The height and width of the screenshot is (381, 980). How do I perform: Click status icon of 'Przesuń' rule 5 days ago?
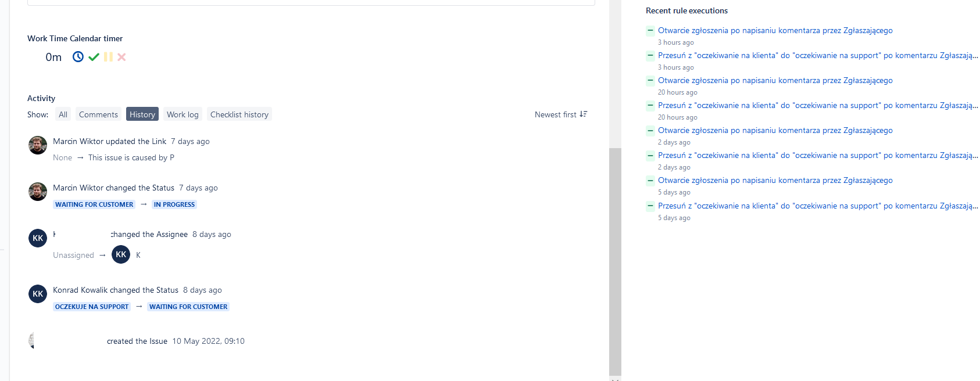[650, 206]
